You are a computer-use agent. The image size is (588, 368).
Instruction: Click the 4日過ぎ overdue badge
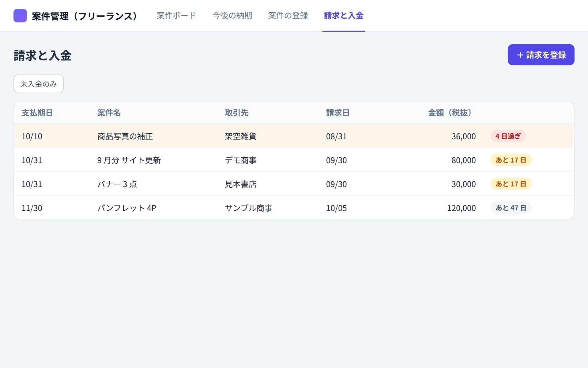pos(508,136)
